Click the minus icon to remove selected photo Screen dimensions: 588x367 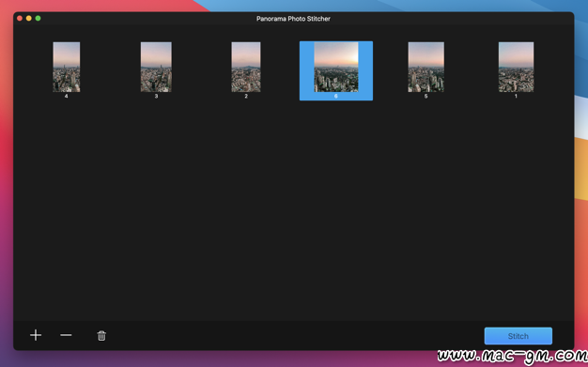click(x=66, y=335)
